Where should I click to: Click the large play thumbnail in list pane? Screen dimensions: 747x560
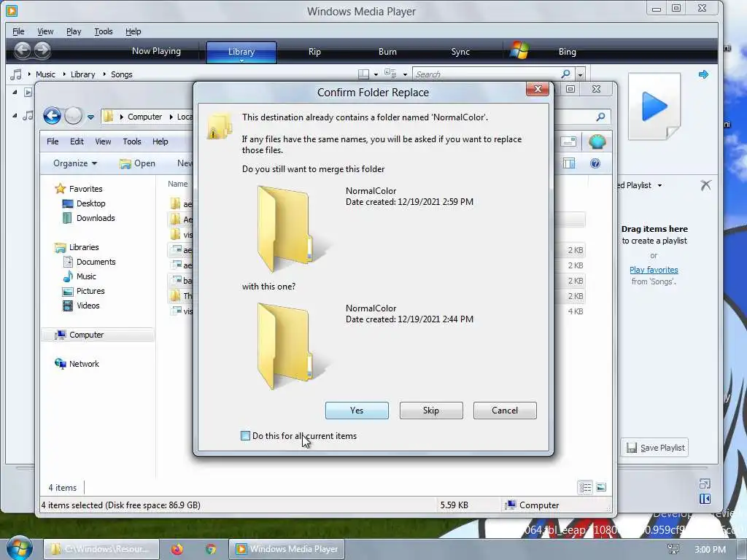tap(654, 106)
